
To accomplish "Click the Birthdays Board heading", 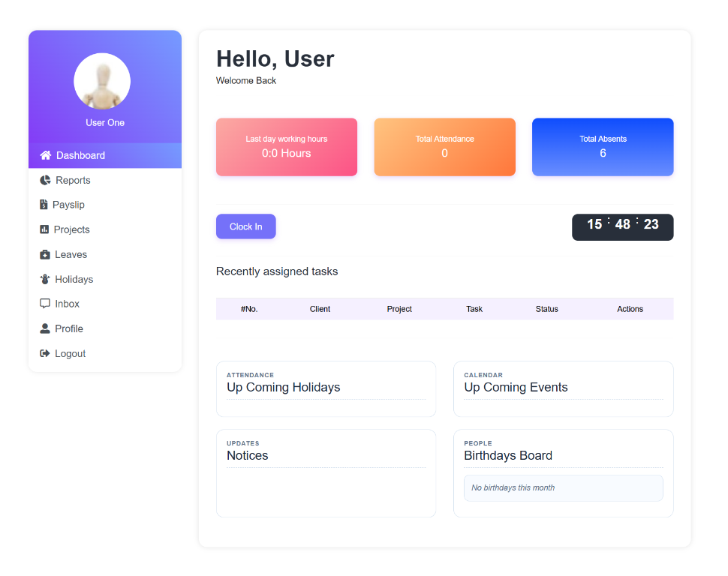I will 508,455.
